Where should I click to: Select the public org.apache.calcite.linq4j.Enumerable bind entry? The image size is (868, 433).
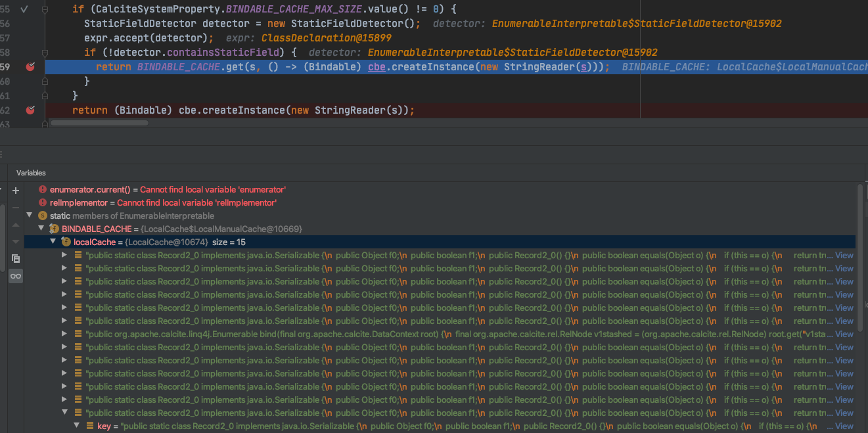click(x=440, y=334)
